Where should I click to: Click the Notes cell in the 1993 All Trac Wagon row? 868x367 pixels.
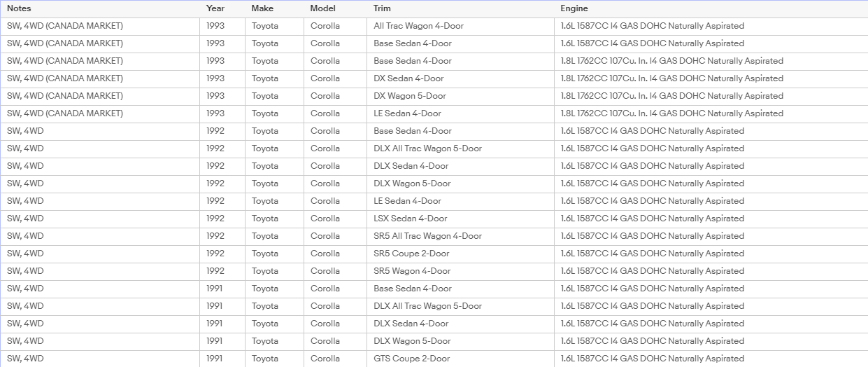coord(100,26)
